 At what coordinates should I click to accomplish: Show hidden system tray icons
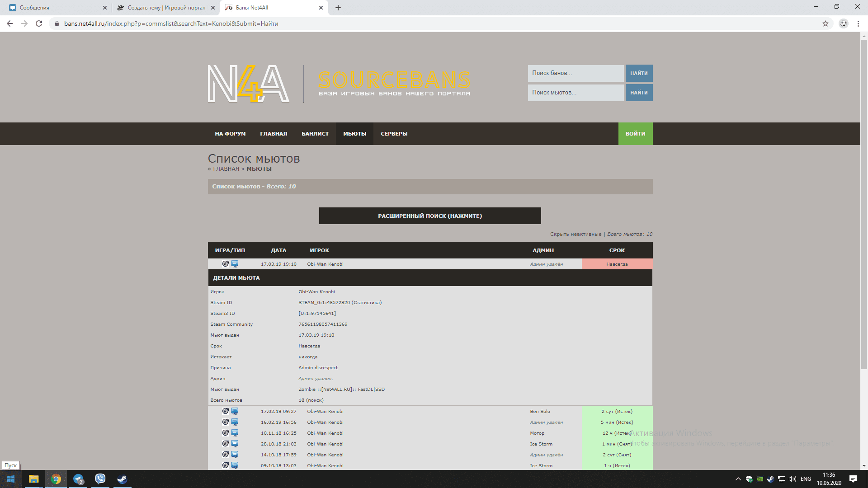(738, 479)
